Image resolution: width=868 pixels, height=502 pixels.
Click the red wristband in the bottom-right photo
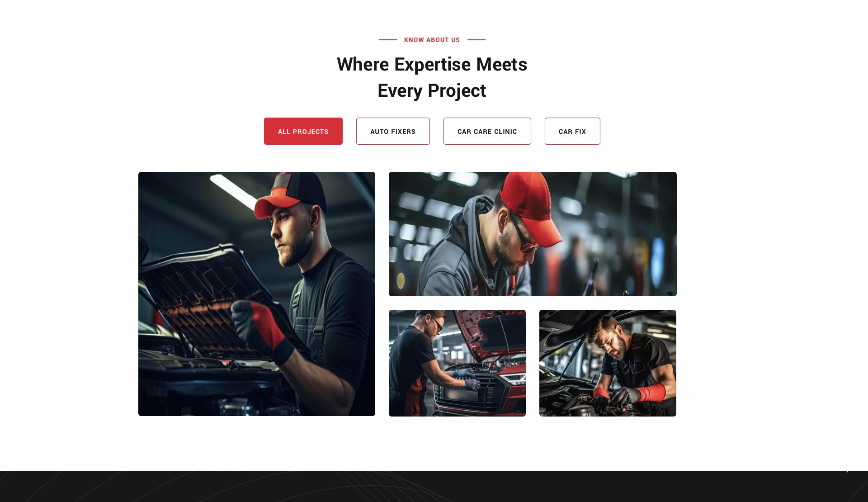click(651, 392)
